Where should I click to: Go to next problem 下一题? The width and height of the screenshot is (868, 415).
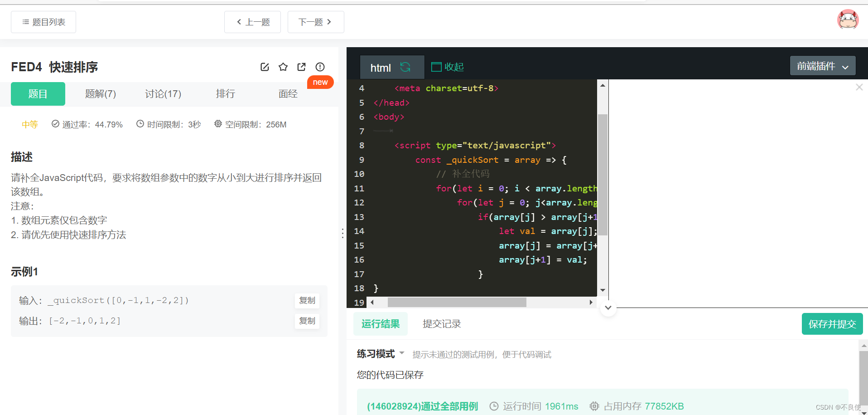click(316, 22)
